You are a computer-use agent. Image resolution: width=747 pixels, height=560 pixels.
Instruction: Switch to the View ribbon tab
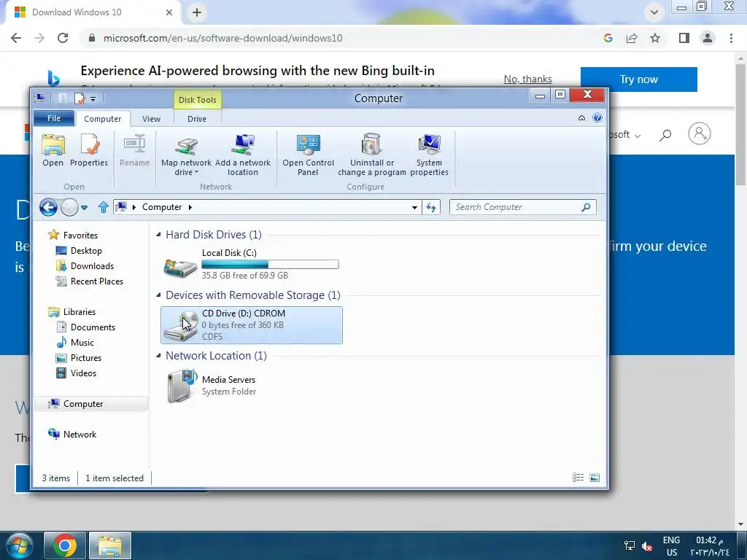pos(151,119)
